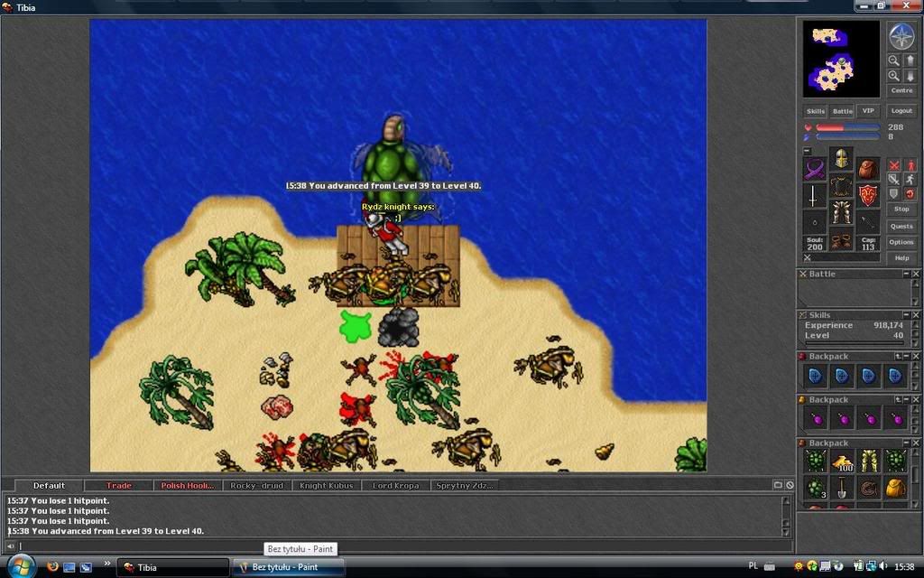Move the minimap one floor down
The width and height of the screenshot is (924, 578).
click(910, 76)
